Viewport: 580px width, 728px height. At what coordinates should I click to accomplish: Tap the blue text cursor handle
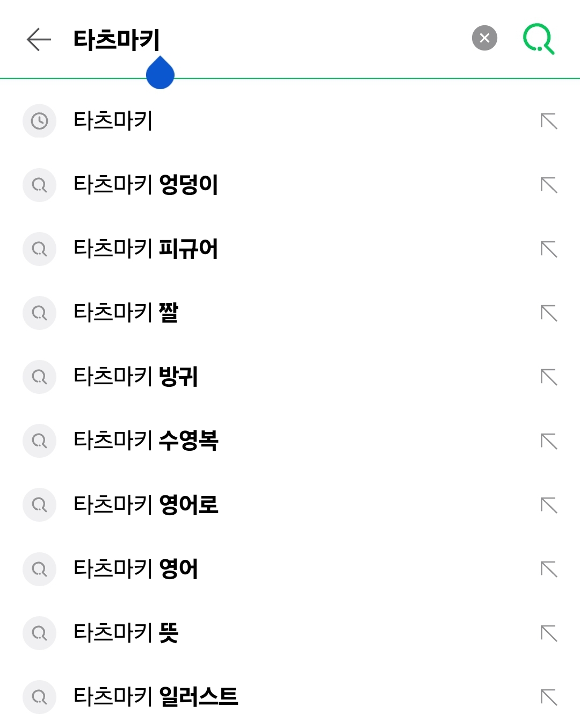pyautogui.click(x=160, y=73)
